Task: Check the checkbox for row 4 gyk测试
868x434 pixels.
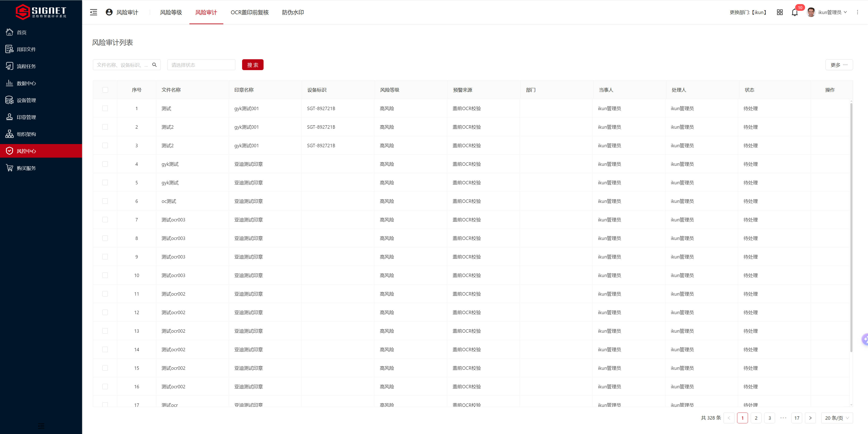Action: pyautogui.click(x=105, y=164)
